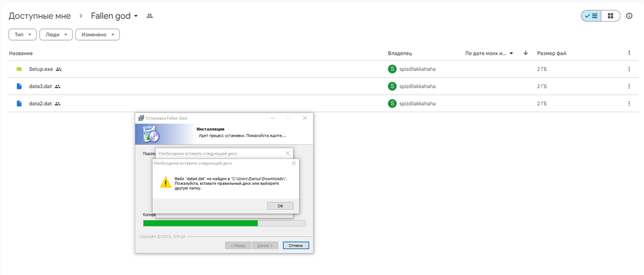The height and width of the screenshot is (275, 644).
Task: Switch to list view layout
Action: pyautogui.click(x=591, y=16)
